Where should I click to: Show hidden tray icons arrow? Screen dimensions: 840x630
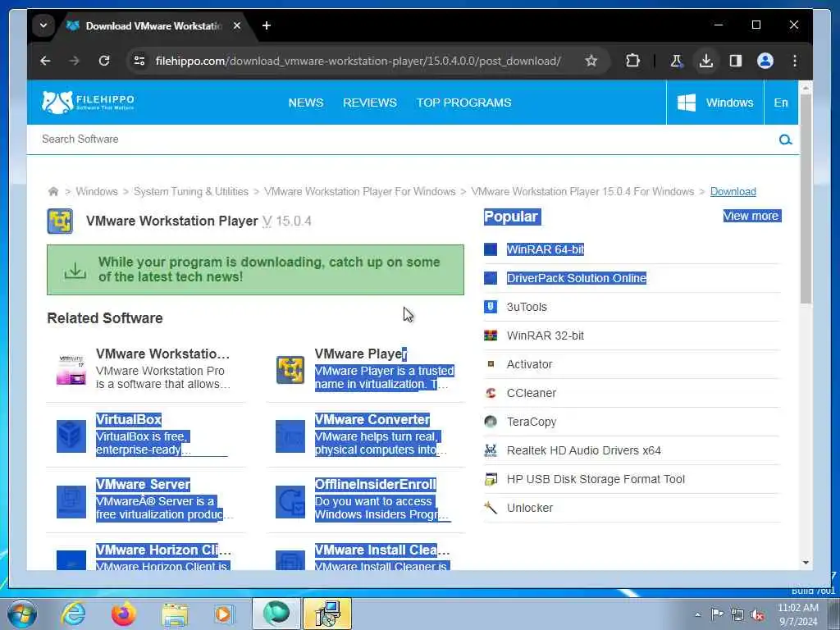point(697,614)
